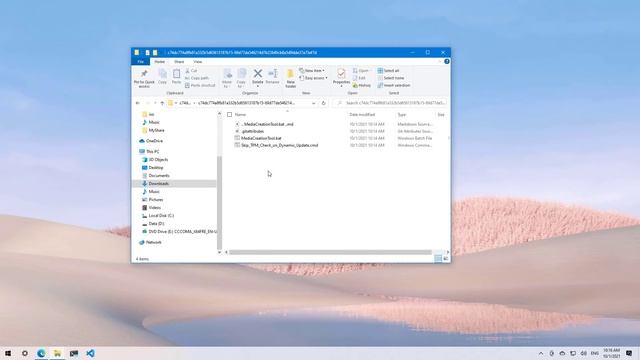This screenshot has width=640, height=360.
Task: Open the address bar history dropdown
Action: 313,103
